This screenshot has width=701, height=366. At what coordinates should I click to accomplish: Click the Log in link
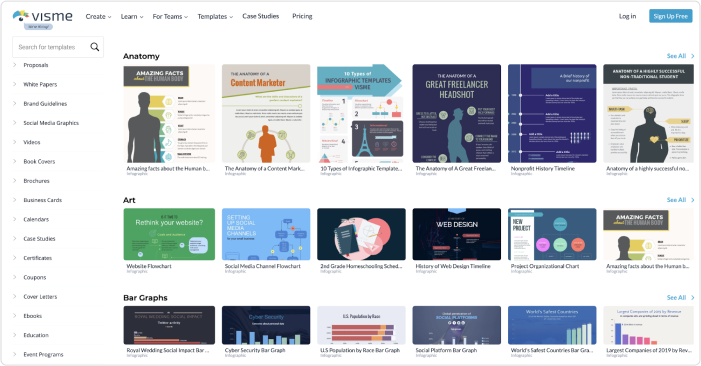pyautogui.click(x=627, y=16)
